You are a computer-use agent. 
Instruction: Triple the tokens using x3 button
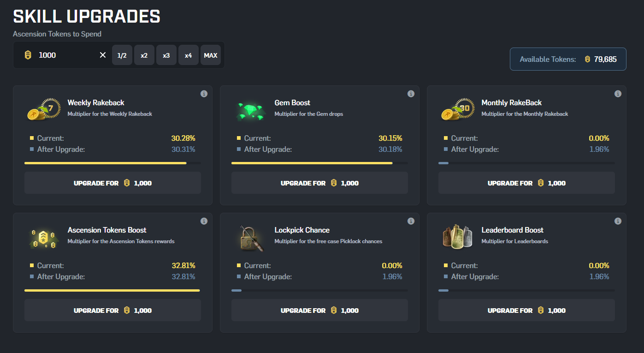166,55
